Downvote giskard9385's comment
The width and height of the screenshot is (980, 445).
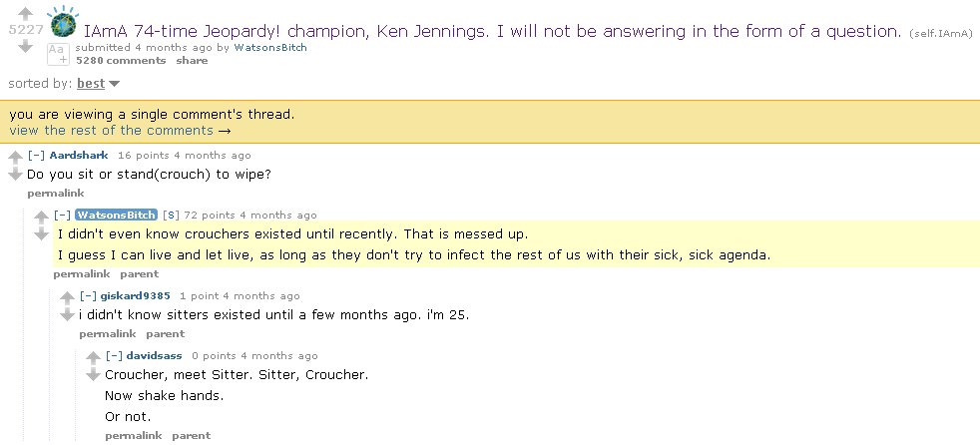point(68,315)
